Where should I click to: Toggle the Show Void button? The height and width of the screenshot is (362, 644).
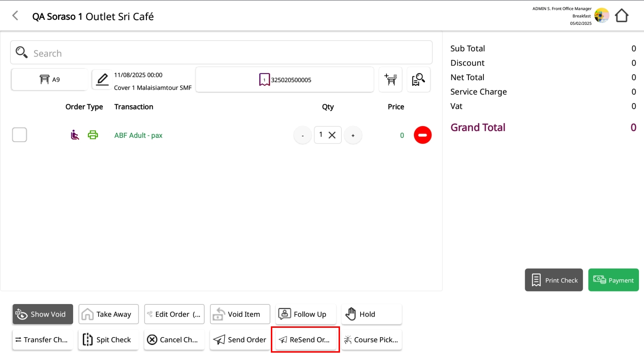tap(43, 314)
